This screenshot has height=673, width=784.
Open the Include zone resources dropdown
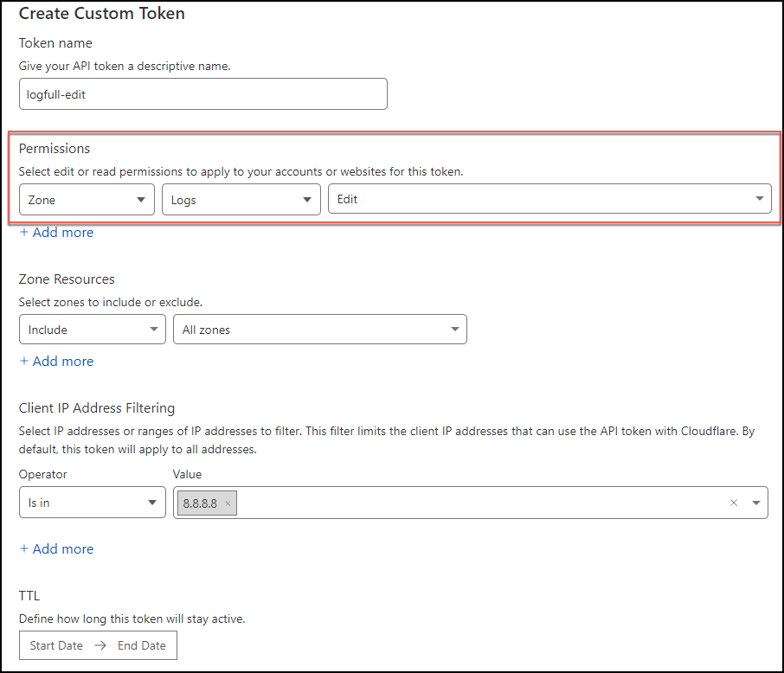(92, 330)
